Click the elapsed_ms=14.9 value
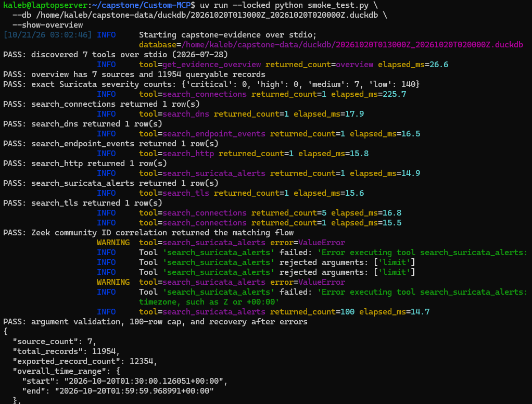This screenshot has height=404, width=532. [x=385, y=173]
